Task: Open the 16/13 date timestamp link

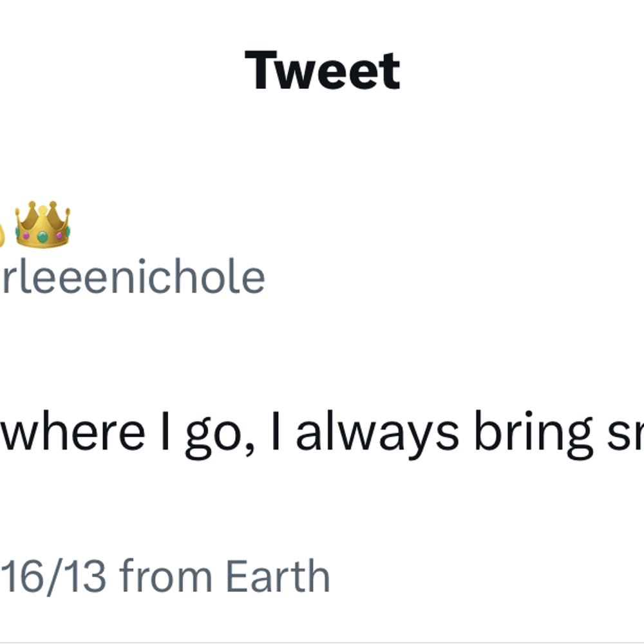Action: point(53,576)
